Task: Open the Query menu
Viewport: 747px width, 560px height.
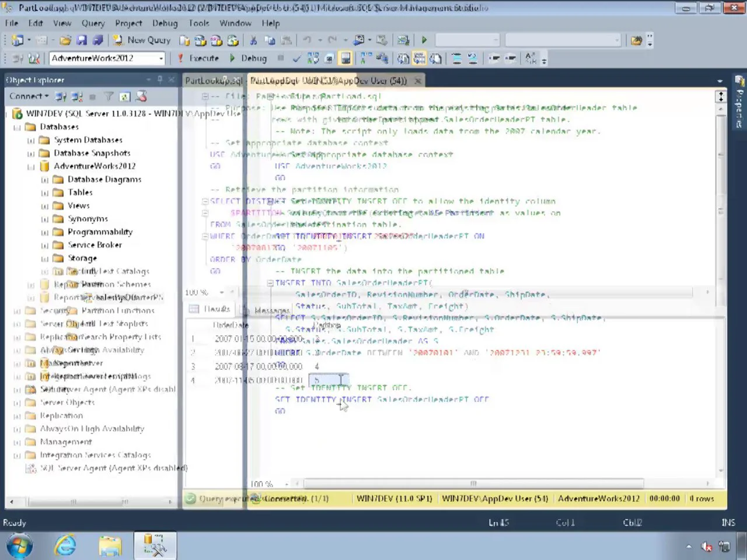Action: 93,23
